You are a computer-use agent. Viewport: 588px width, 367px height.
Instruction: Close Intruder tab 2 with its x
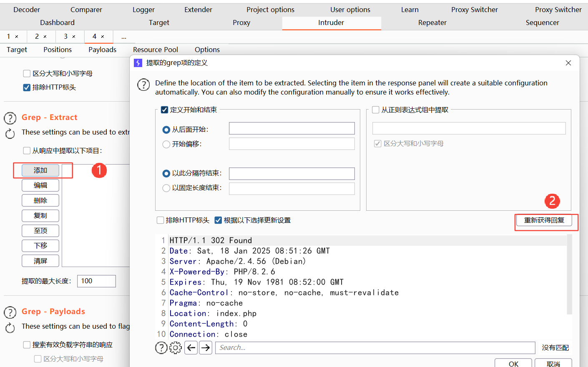click(x=45, y=37)
